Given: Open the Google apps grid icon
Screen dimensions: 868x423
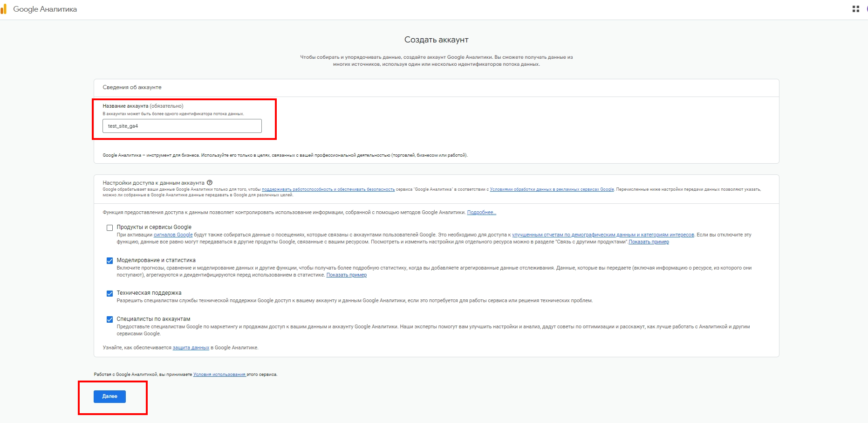Looking at the screenshot, I should [855, 9].
